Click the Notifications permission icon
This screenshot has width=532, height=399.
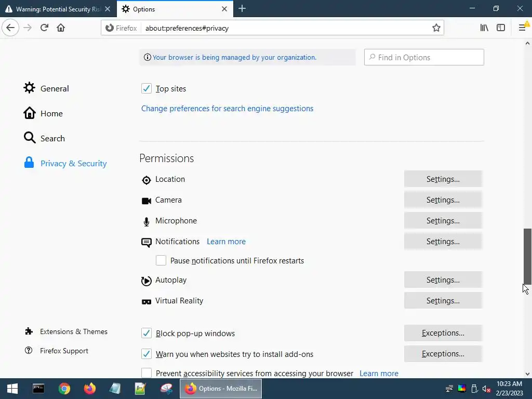pyautogui.click(x=146, y=242)
